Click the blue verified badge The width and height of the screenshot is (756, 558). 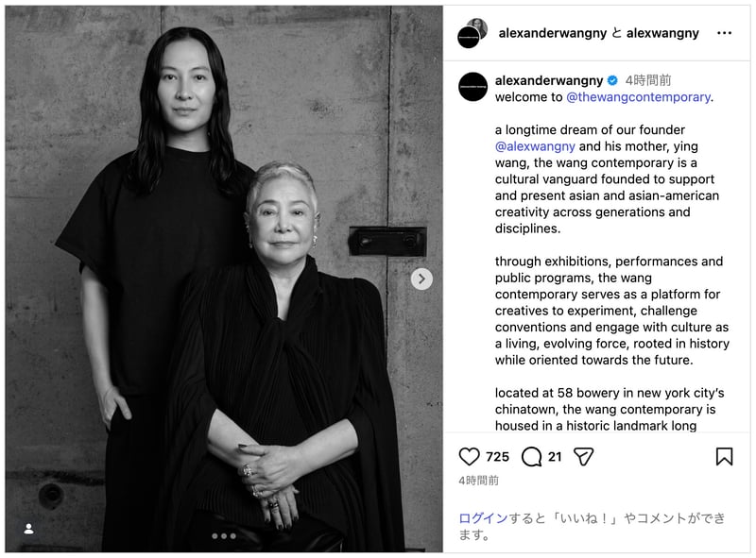point(612,80)
